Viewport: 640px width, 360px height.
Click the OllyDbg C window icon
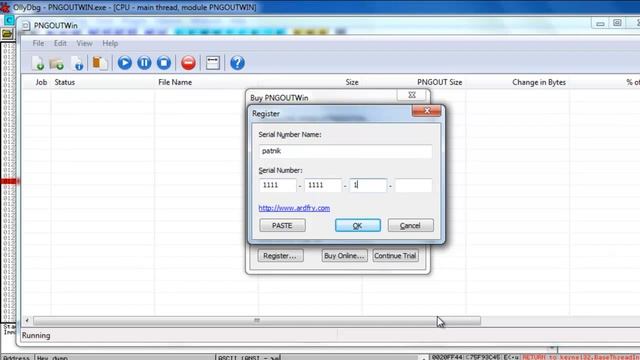pos(9,20)
